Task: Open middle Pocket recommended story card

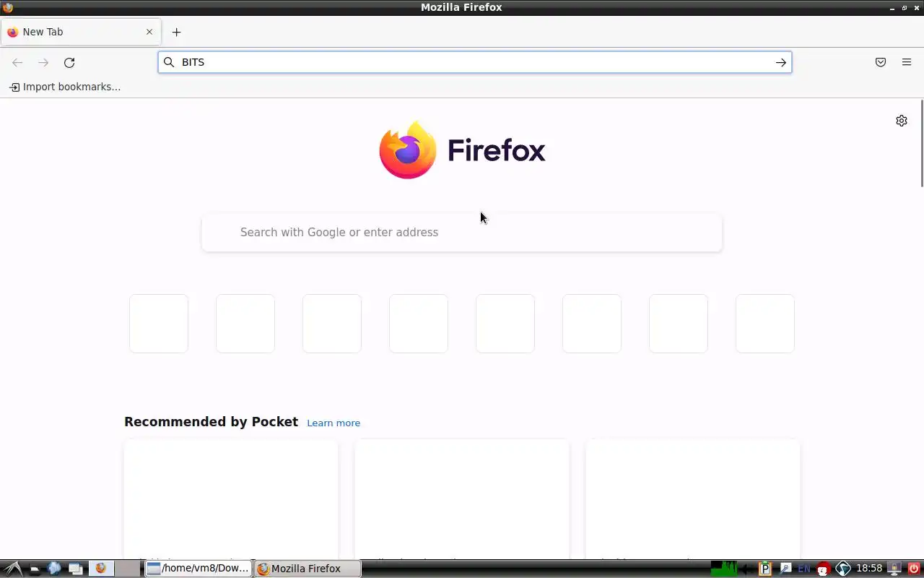Action: [462, 499]
